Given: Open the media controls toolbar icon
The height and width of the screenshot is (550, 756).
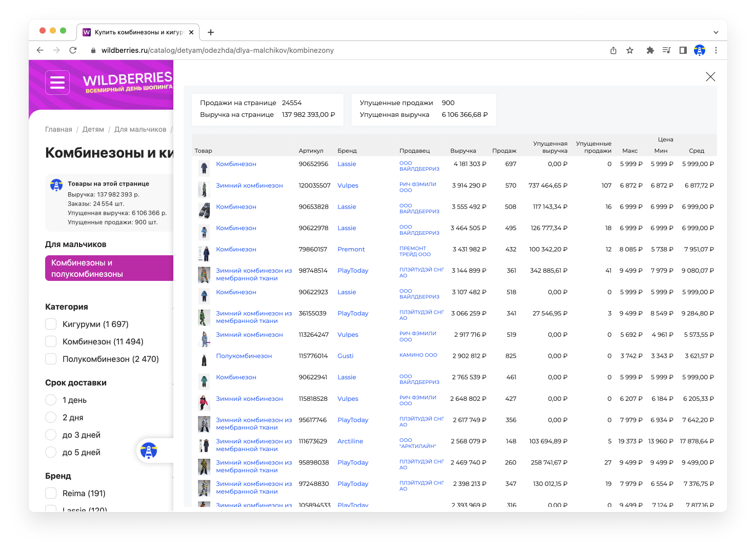Looking at the screenshot, I should [667, 50].
